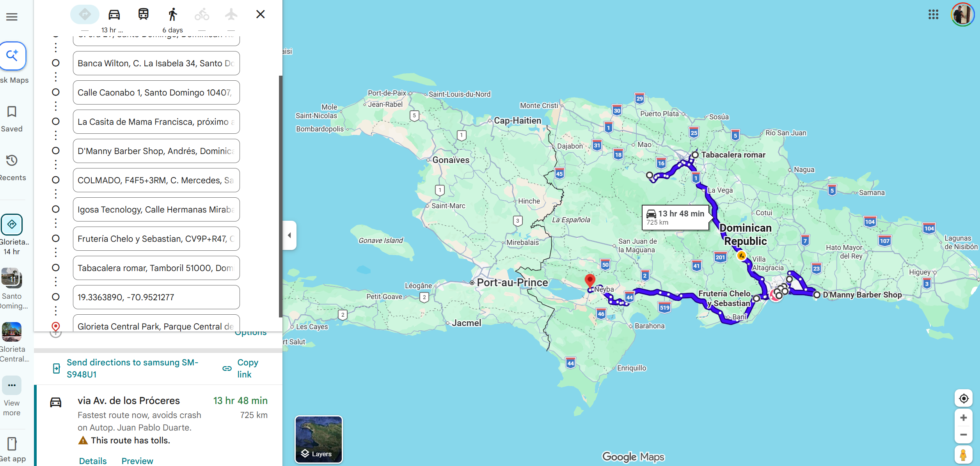Edit Glorieta Central Park destination field

156,324
